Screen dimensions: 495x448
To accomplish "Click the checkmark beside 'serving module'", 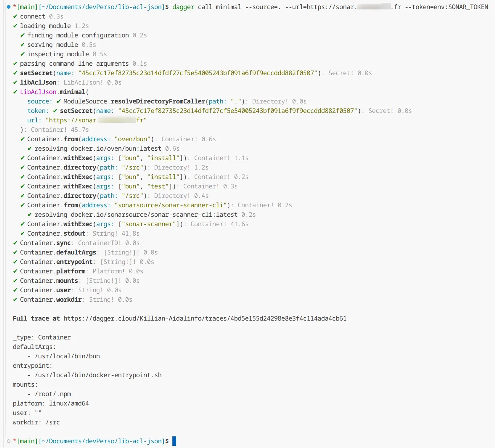I will (x=22, y=45).
